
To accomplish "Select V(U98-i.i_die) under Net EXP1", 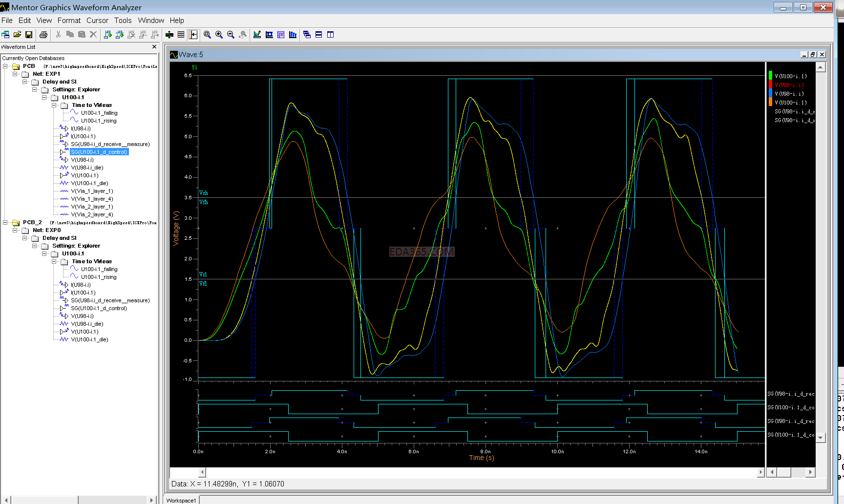I will [87, 168].
